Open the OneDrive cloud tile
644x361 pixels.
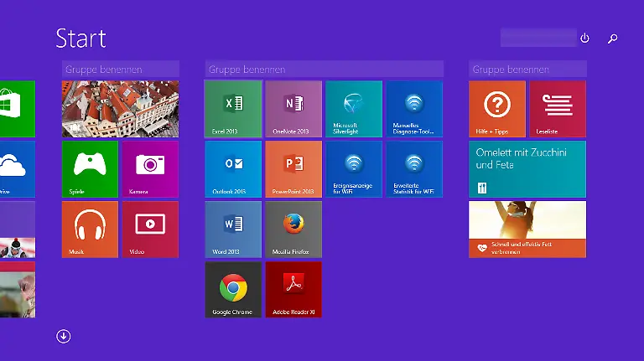click(x=18, y=169)
